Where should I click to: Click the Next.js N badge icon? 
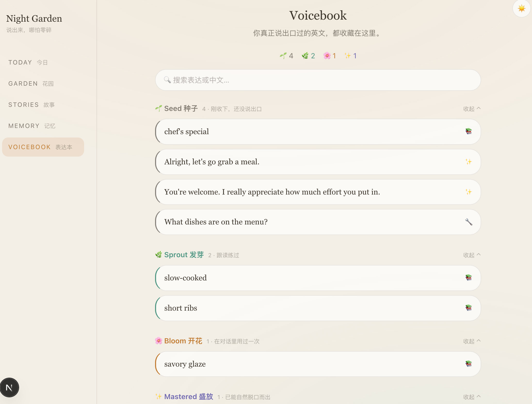pyautogui.click(x=9, y=387)
